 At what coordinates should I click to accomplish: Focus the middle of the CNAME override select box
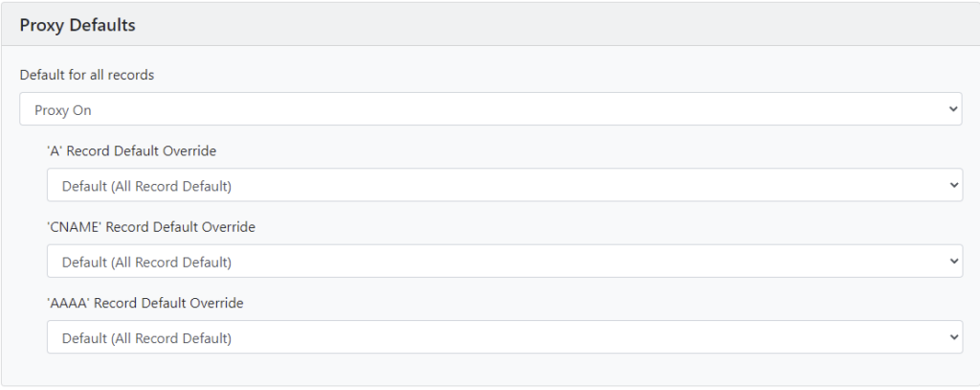pos(504,261)
